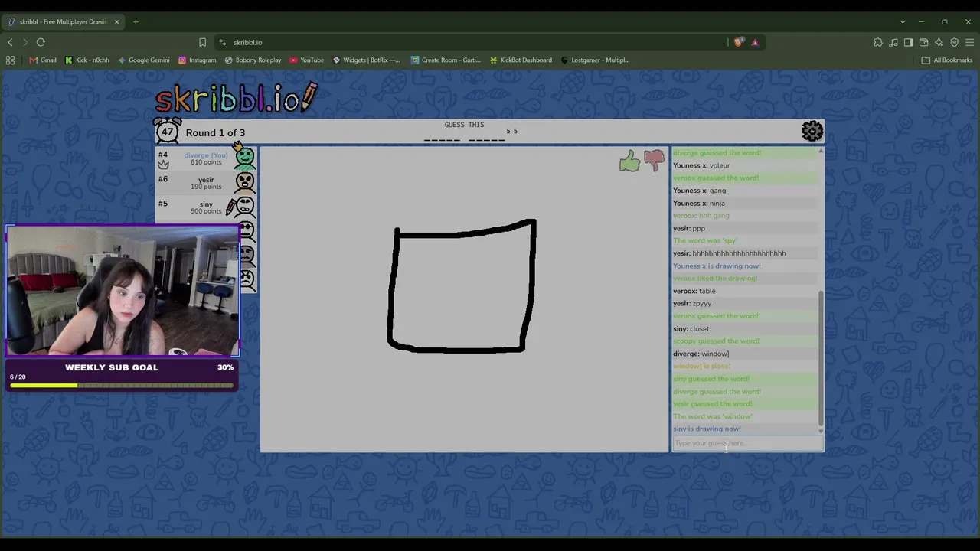Open the Google Gemini bookmark
This screenshot has height=551, width=980.
144,60
